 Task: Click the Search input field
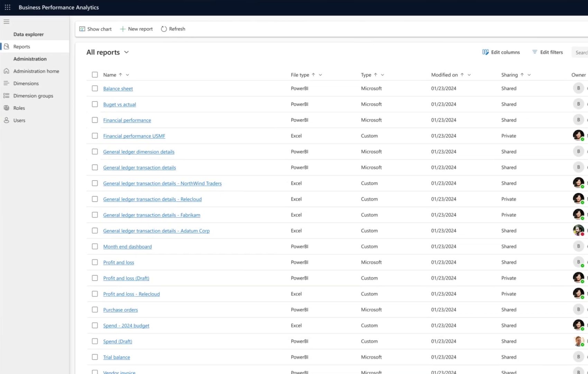(x=580, y=52)
